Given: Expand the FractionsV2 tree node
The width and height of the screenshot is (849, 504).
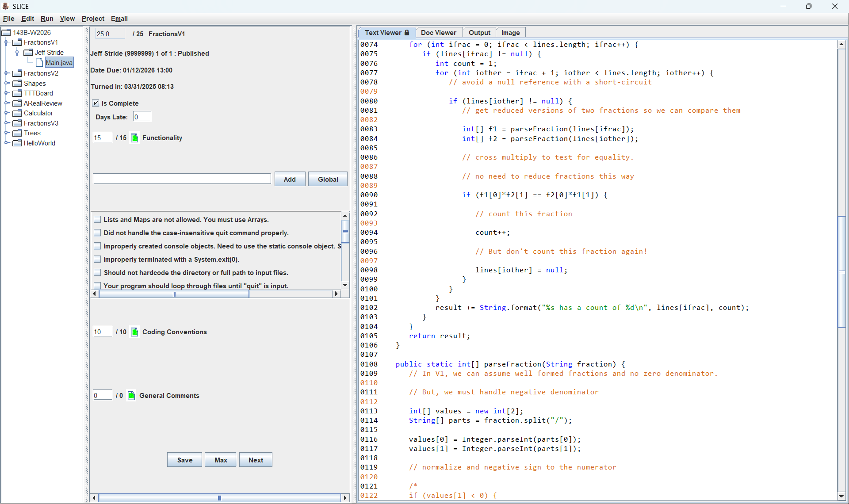Looking at the screenshot, I should coord(7,73).
